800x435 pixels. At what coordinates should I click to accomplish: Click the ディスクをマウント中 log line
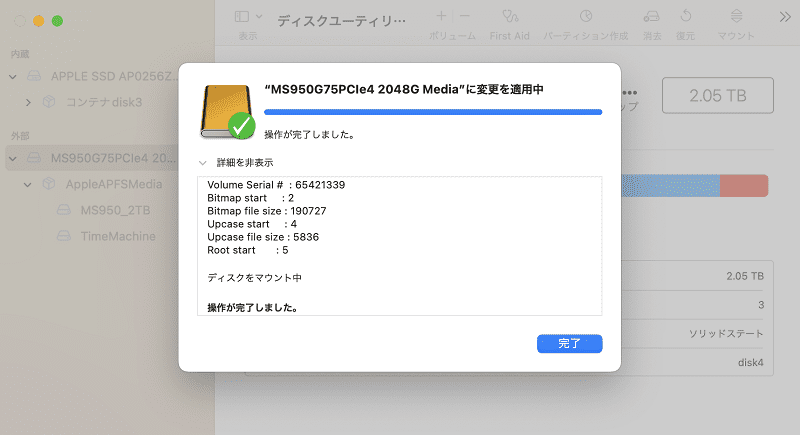click(254, 278)
